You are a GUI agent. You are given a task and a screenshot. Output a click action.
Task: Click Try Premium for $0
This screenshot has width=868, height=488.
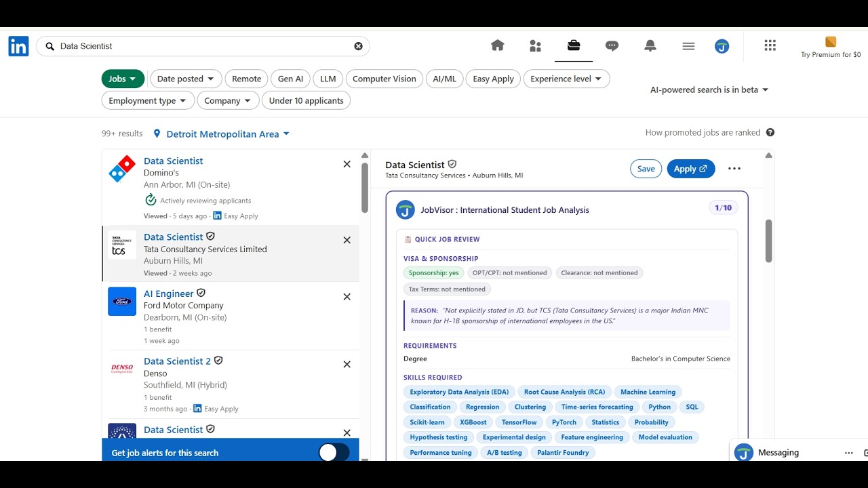pyautogui.click(x=831, y=47)
